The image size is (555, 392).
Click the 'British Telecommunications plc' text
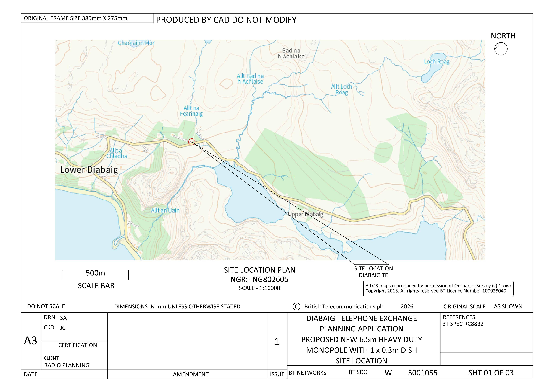344,306
